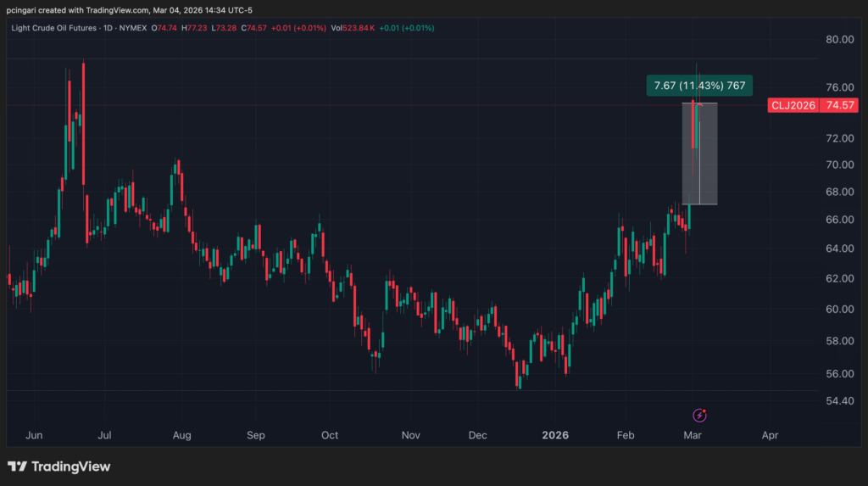This screenshot has height=486, width=868.
Task: Click the 58.00 price axis label
Action: point(840,341)
